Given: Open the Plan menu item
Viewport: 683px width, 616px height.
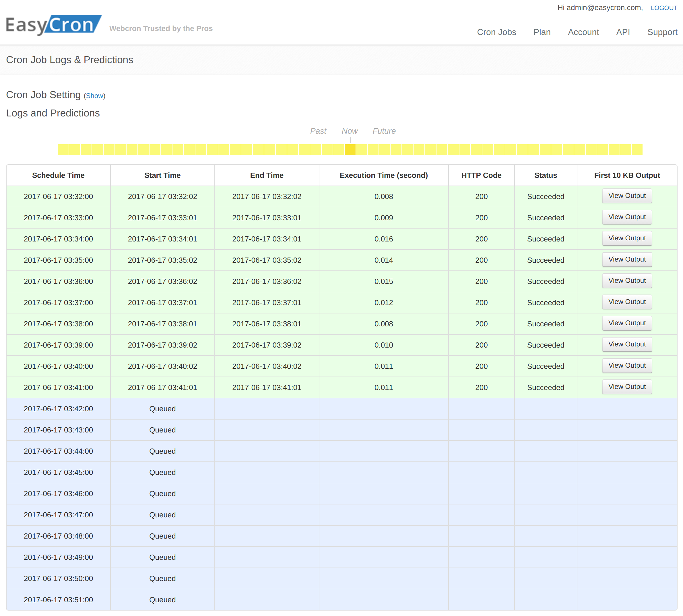Looking at the screenshot, I should pos(542,32).
